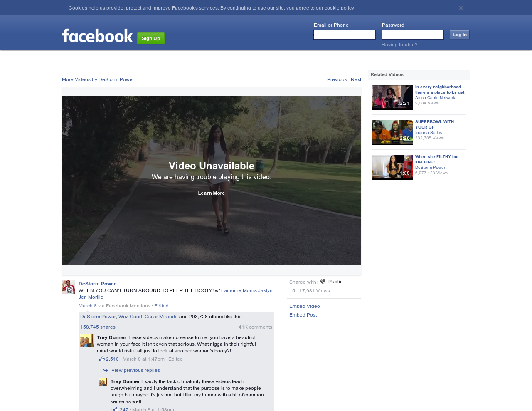Open the March 8 at 1:47pm comment timestamp
This screenshot has width=532, height=411.
point(143,359)
